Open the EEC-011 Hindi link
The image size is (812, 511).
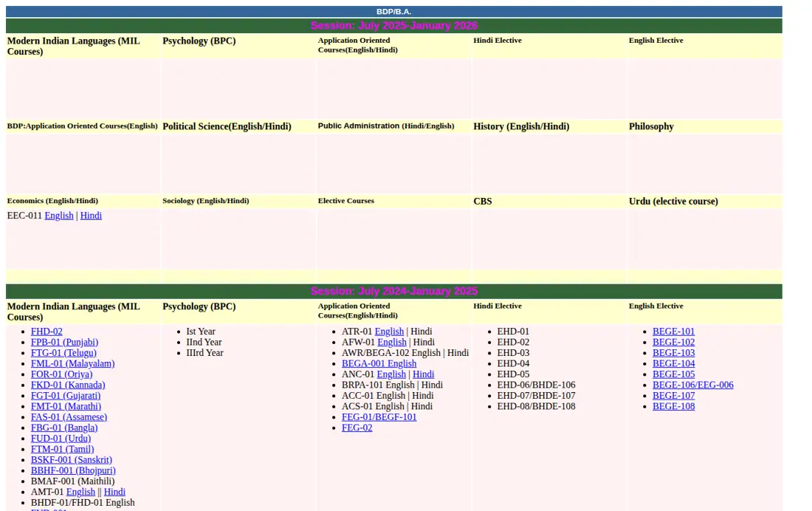91,216
